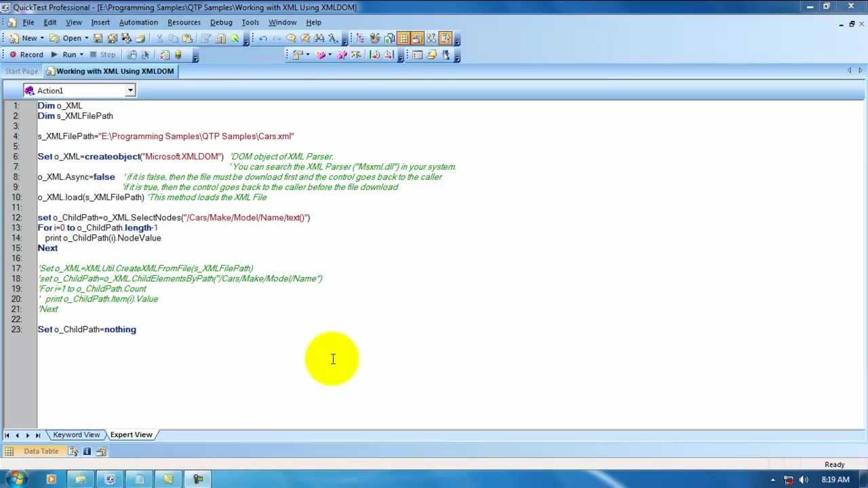Open the folder icon in the taskbar

pyautogui.click(x=80, y=479)
